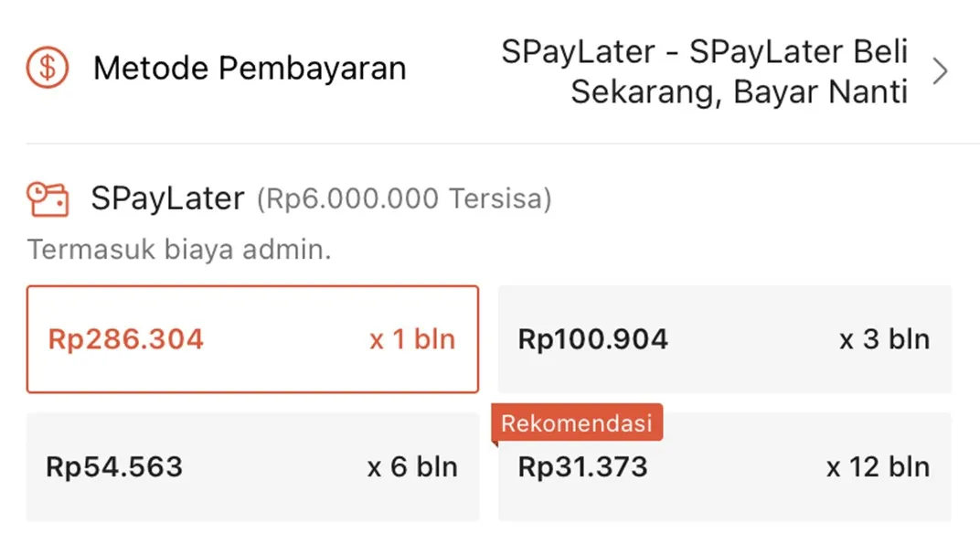This screenshot has height=545, width=980.
Task: Tap the x 12 bln tenor label
Action: click(878, 466)
